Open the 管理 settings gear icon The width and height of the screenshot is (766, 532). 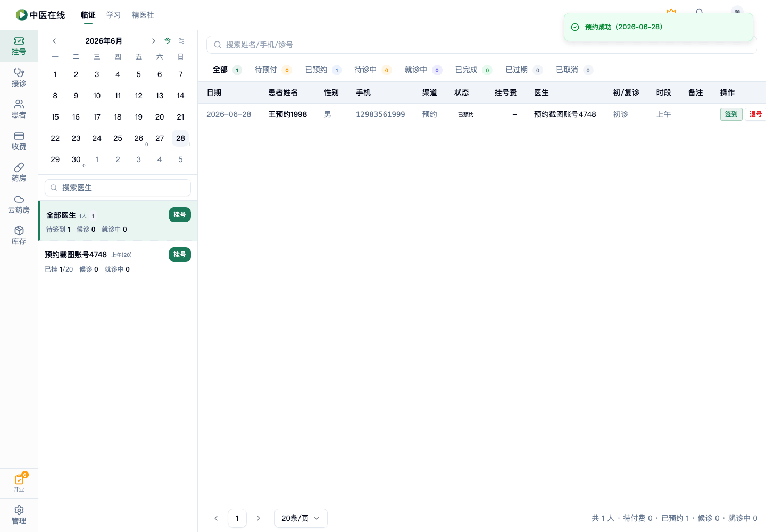click(x=19, y=515)
